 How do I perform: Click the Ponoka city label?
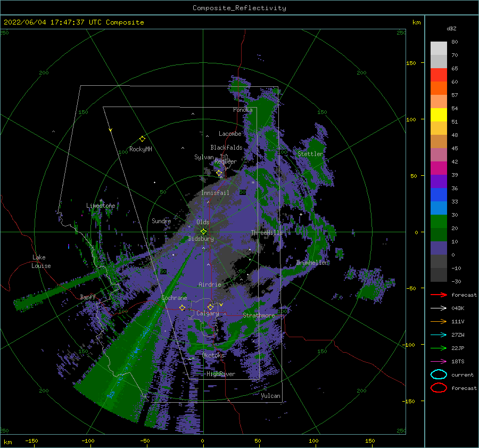tap(243, 110)
